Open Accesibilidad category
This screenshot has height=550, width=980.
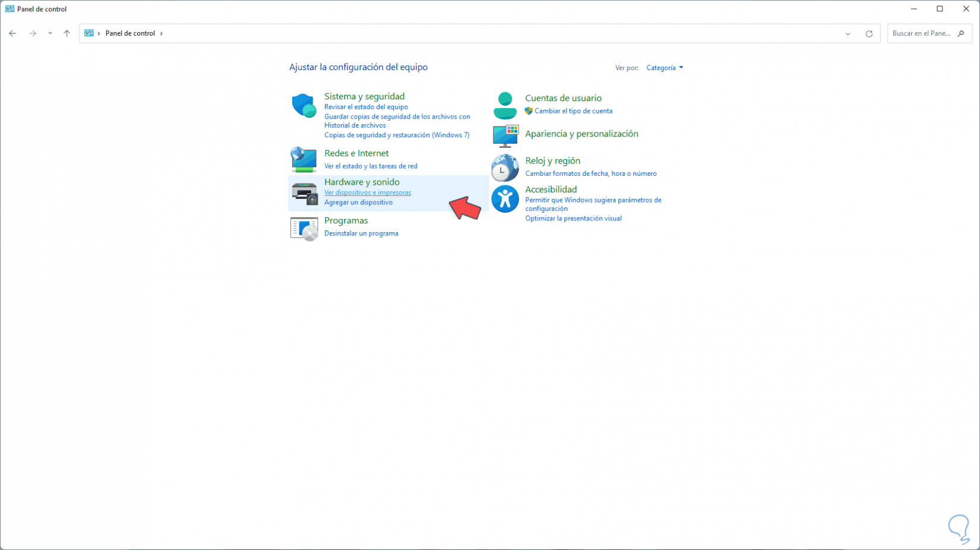click(551, 189)
